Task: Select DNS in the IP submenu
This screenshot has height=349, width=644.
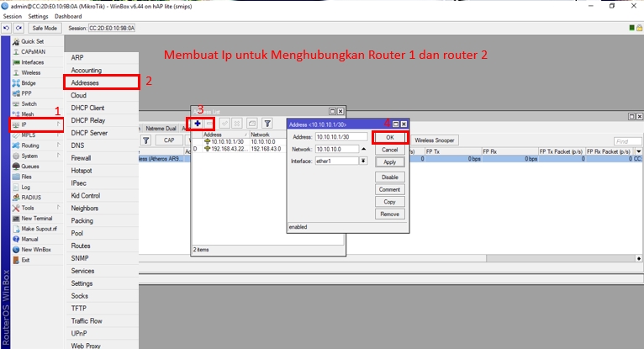Action: [x=102, y=145]
